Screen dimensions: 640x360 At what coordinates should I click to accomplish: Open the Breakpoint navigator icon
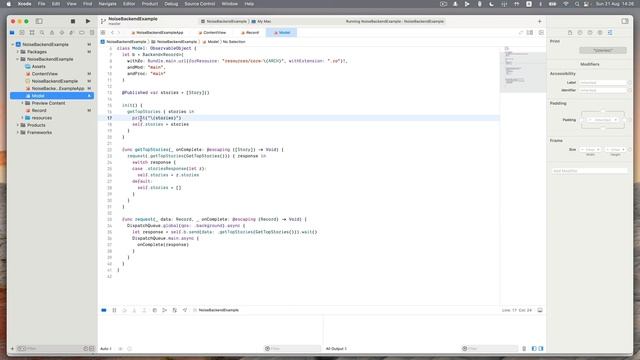tap(82, 33)
